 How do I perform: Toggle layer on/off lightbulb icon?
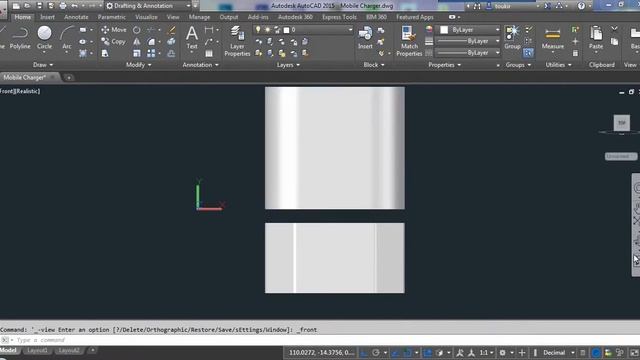258,30
